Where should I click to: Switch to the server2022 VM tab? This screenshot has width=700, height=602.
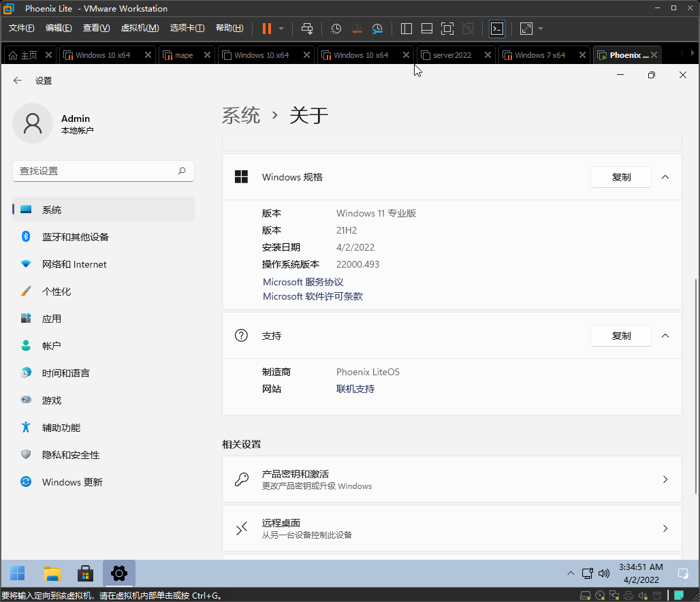pyautogui.click(x=451, y=55)
